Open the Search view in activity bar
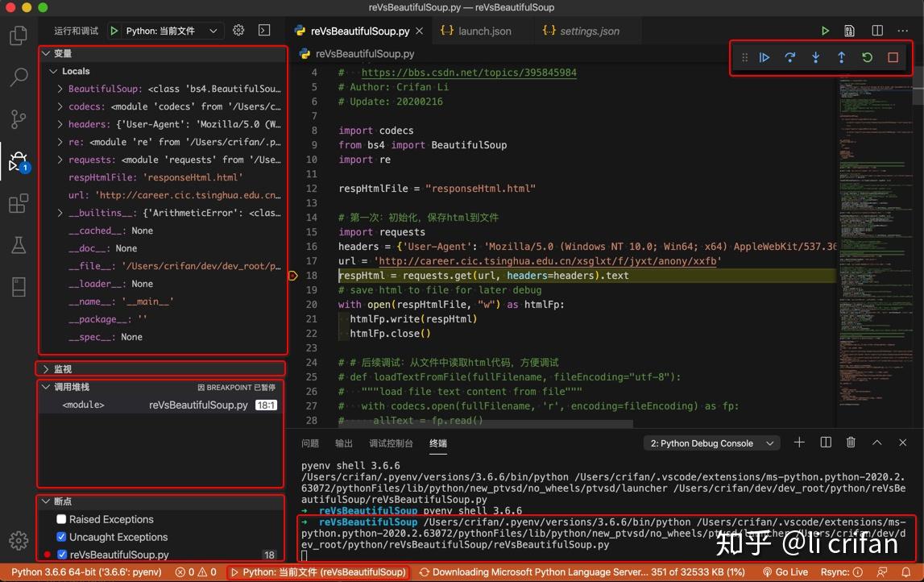 [19, 77]
